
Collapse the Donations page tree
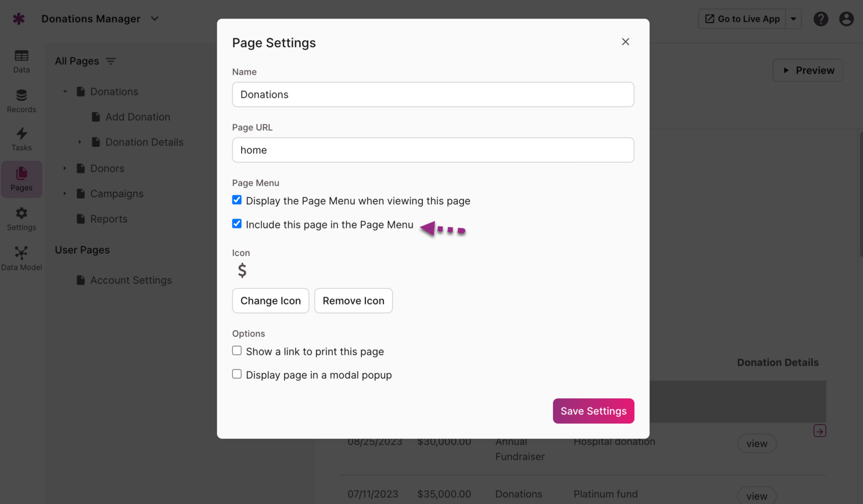(x=64, y=91)
